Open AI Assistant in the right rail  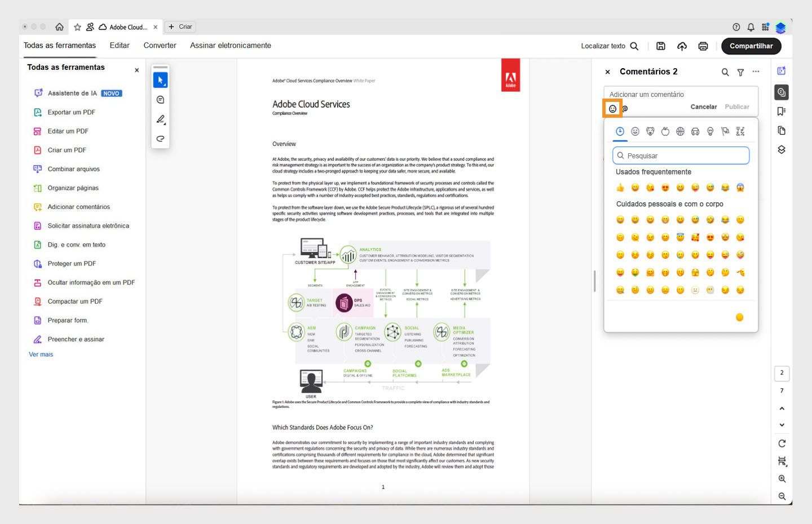pyautogui.click(x=782, y=71)
